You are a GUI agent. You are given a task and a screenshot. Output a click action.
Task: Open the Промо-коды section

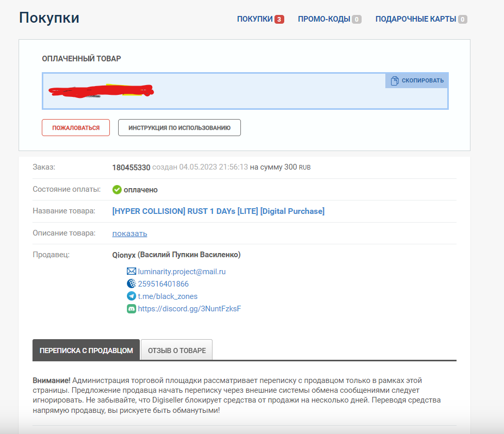(323, 19)
